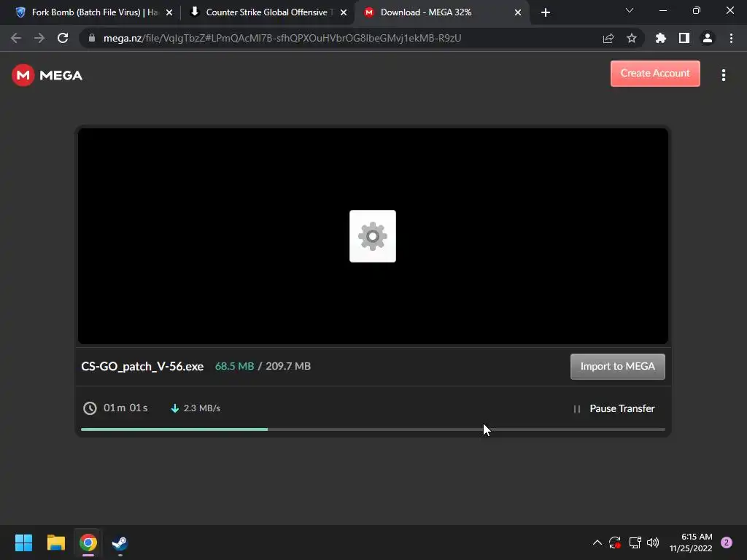Screen dimensions: 747x560
Task: Click the Chrome taskbar icon
Action: [x=88, y=542]
